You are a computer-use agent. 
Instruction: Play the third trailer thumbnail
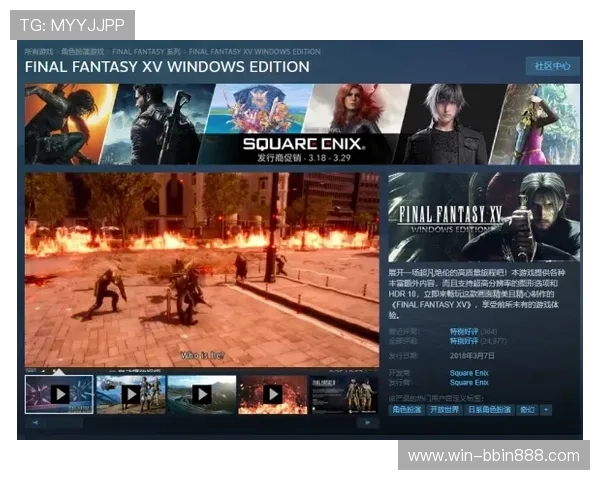click(x=201, y=394)
